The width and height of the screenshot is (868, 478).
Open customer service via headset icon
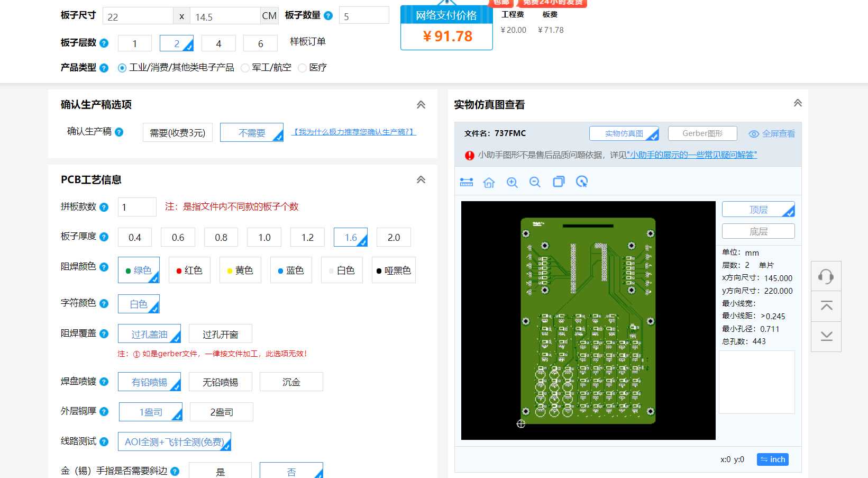(826, 275)
